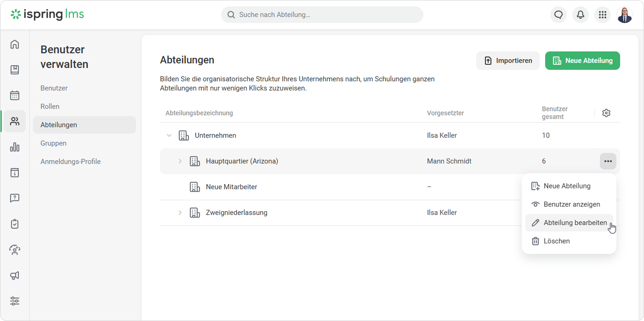
Task: Click the Suche nach Abteilung search field
Action: pos(322,15)
